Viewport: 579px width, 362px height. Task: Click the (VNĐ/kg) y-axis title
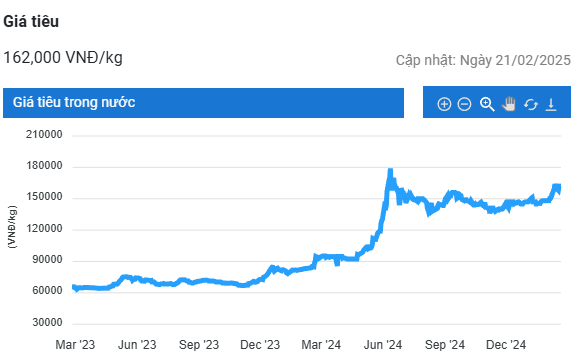[x=12, y=227]
